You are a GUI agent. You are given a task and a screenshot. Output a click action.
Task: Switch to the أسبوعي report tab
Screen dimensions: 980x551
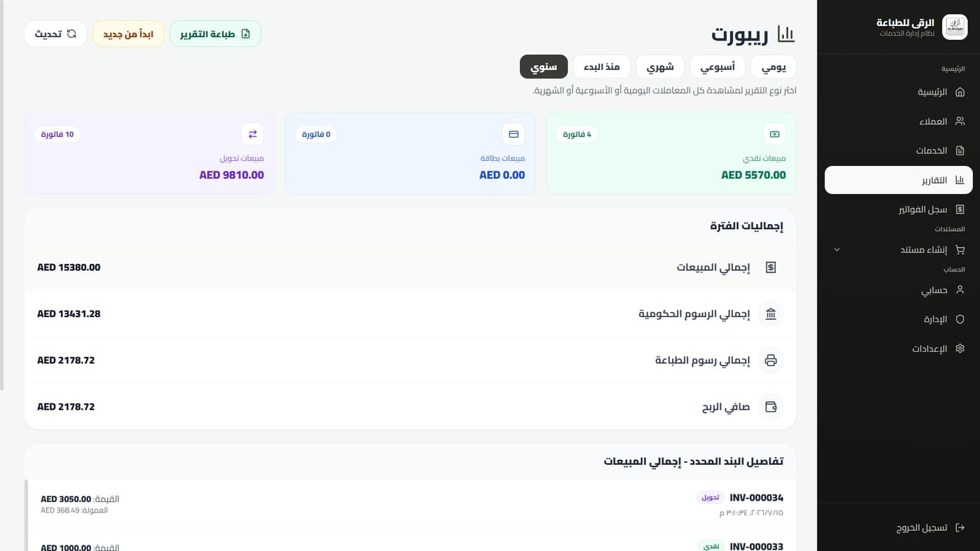tap(717, 67)
